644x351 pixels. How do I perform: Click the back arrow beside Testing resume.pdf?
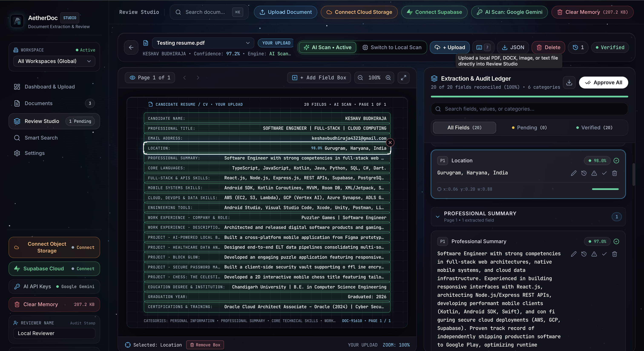131,47
